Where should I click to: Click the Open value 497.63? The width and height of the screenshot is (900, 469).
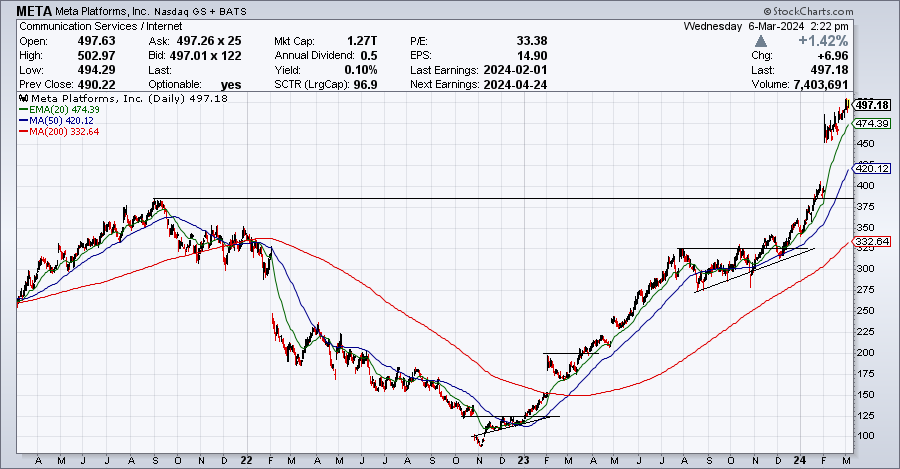pos(96,41)
